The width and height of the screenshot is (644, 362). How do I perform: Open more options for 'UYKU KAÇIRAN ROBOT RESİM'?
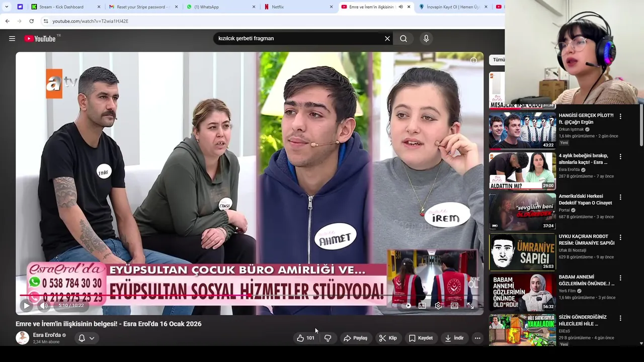[620, 237]
